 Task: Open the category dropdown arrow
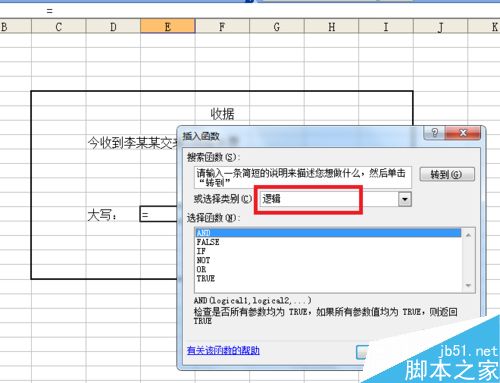click(405, 199)
